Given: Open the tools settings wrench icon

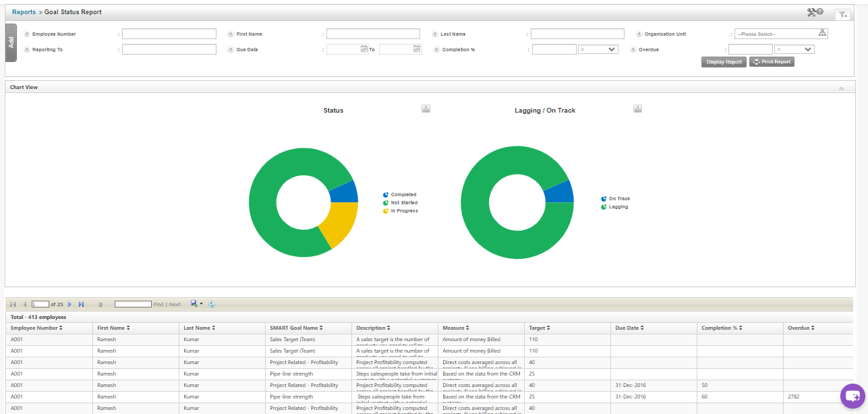Looking at the screenshot, I should pyautogui.click(x=811, y=12).
